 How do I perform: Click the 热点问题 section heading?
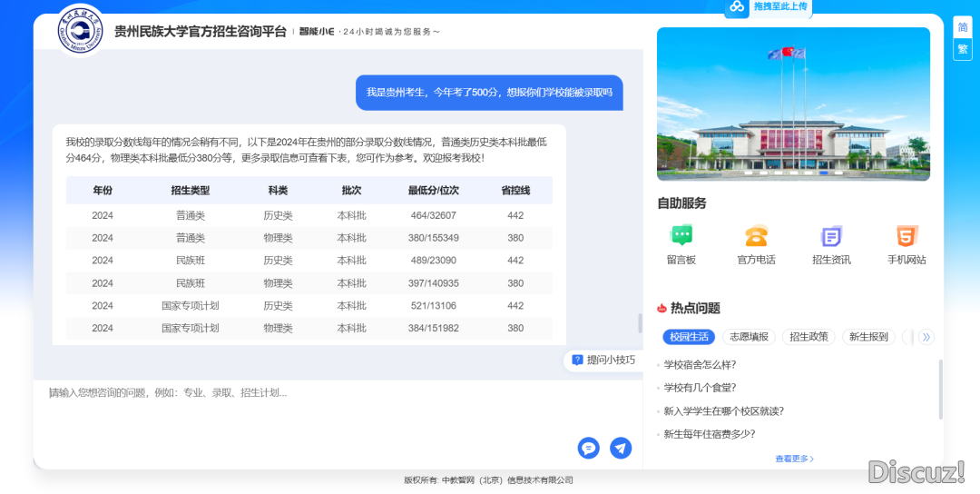click(x=695, y=308)
